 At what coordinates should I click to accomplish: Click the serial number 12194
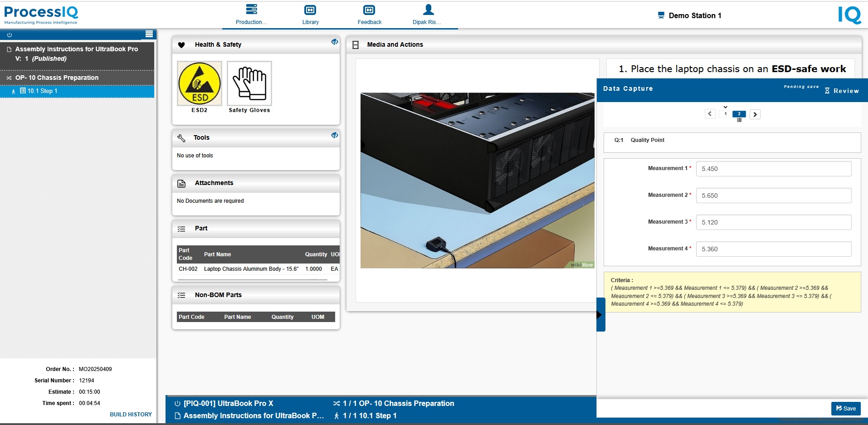pyautogui.click(x=87, y=381)
